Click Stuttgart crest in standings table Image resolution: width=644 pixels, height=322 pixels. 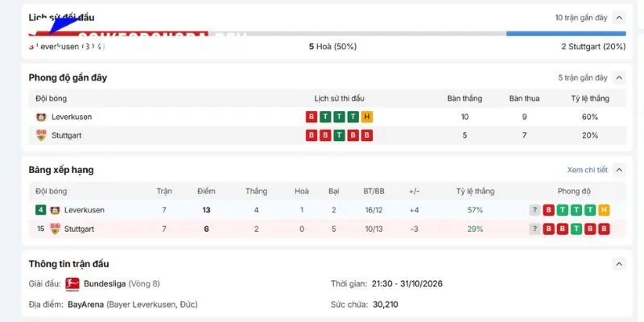point(55,229)
